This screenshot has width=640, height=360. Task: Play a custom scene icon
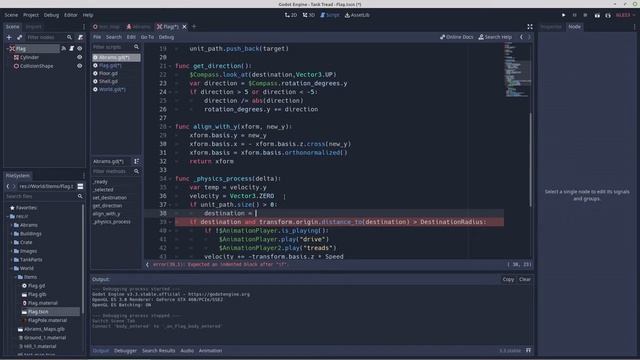[608, 15]
